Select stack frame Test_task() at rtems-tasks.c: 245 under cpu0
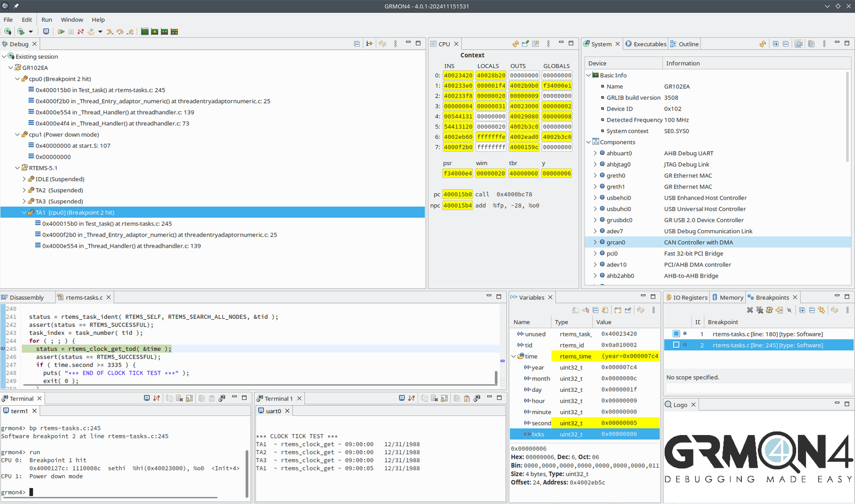Image resolution: width=855 pixels, height=504 pixels. click(x=100, y=90)
